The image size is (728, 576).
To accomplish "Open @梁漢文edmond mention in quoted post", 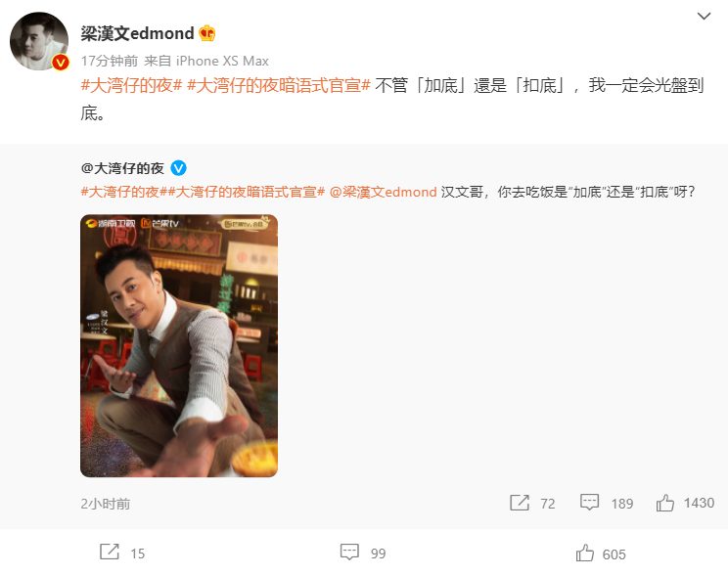I will (x=383, y=192).
